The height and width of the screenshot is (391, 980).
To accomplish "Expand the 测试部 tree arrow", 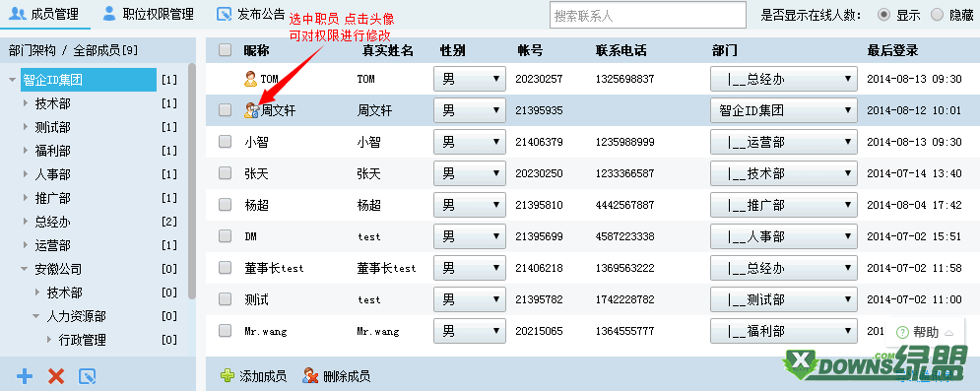I will 25,127.
